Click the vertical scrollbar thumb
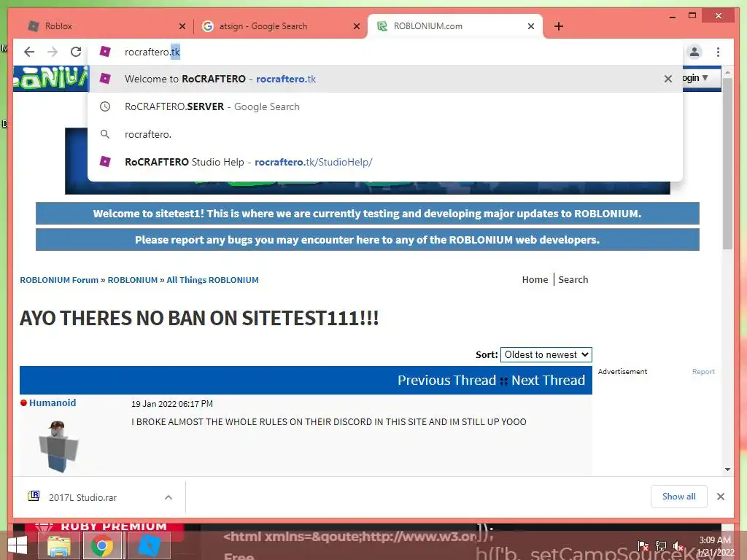The image size is (747, 560). 727,163
